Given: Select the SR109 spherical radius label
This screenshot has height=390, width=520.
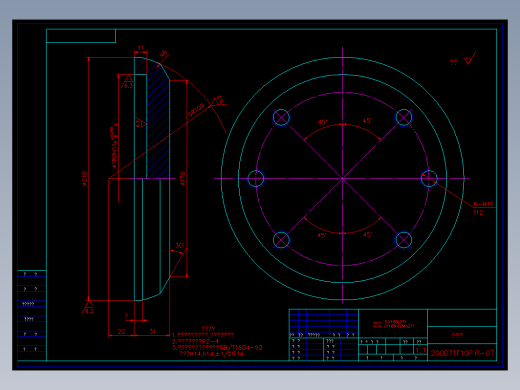Looking at the screenshot, I should click(x=196, y=110).
